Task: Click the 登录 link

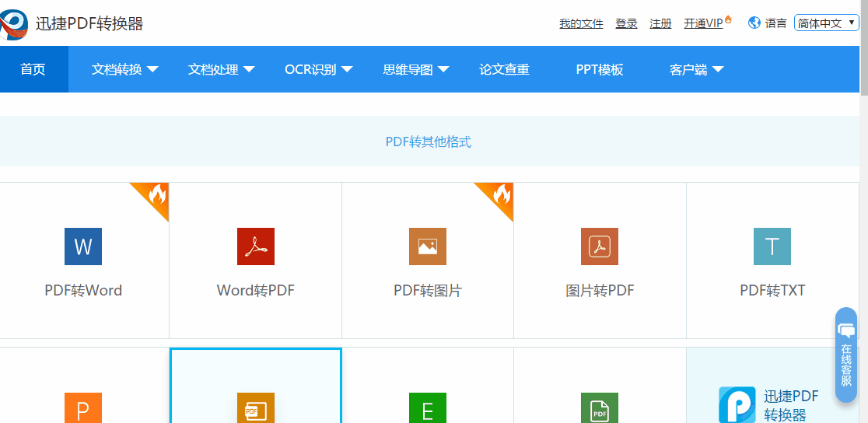Action: (x=627, y=23)
